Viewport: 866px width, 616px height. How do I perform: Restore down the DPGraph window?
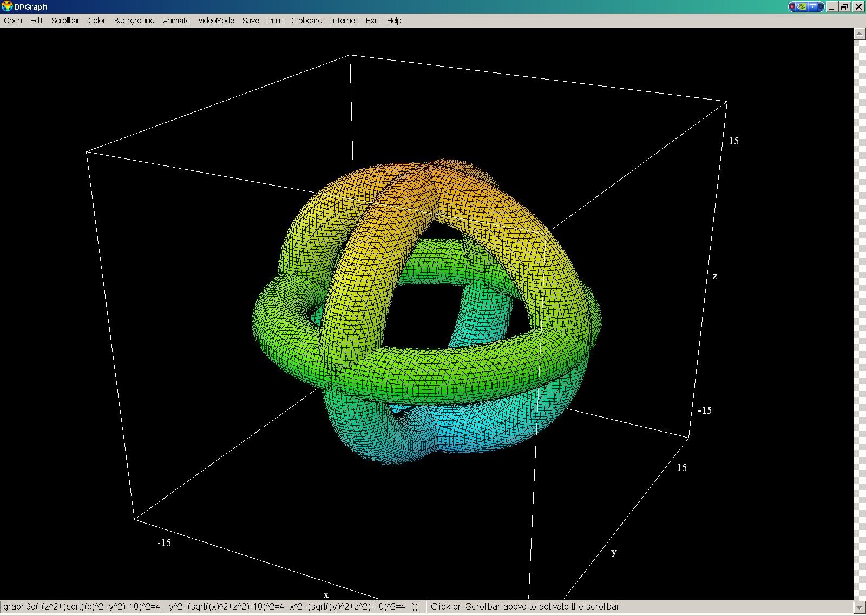pos(844,7)
